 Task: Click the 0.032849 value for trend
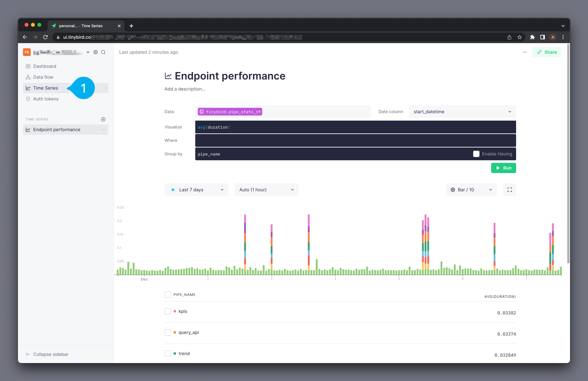505,355
